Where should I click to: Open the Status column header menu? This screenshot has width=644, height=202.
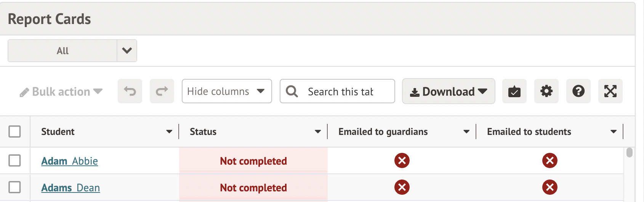click(x=318, y=132)
